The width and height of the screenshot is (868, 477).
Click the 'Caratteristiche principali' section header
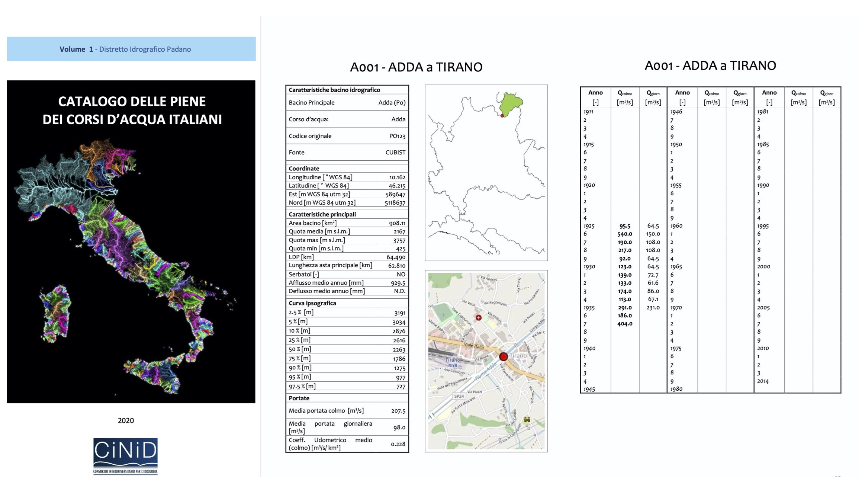point(322,214)
